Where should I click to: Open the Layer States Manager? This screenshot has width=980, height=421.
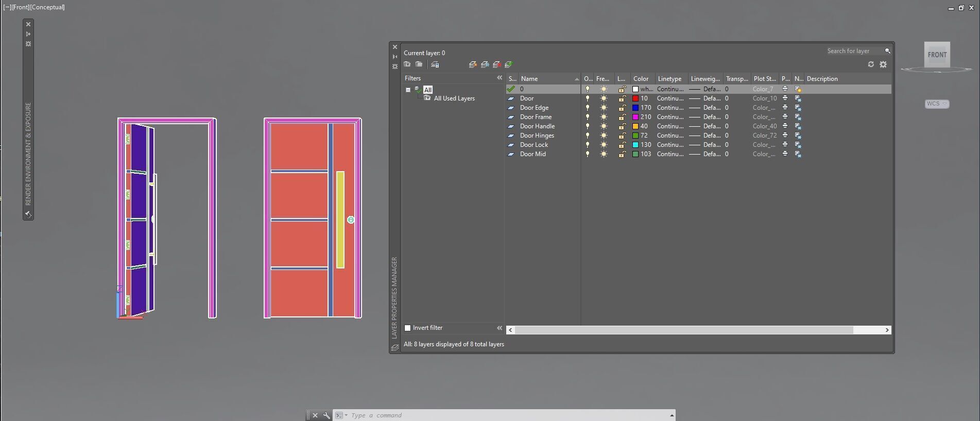tap(435, 64)
